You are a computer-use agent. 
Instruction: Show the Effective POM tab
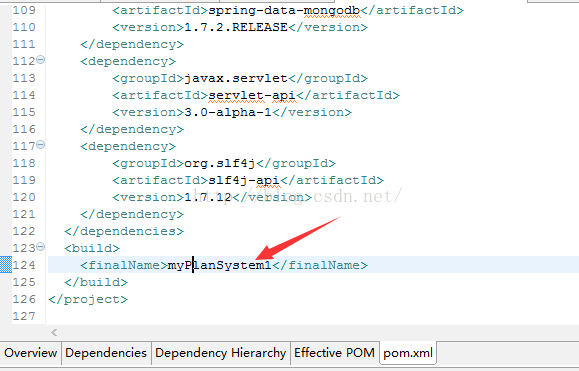point(335,353)
